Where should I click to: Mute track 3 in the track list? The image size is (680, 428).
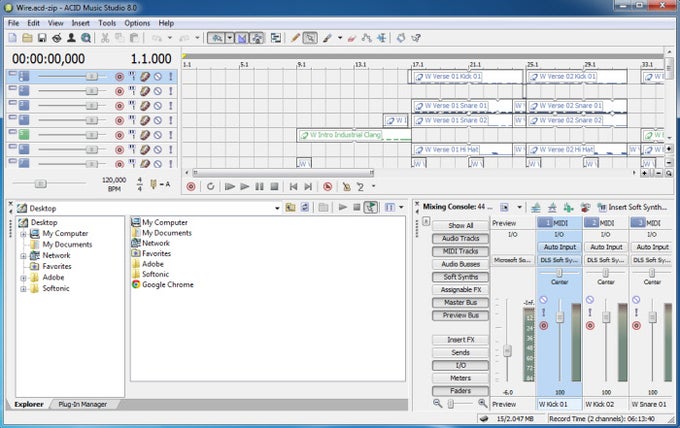tap(158, 105)
